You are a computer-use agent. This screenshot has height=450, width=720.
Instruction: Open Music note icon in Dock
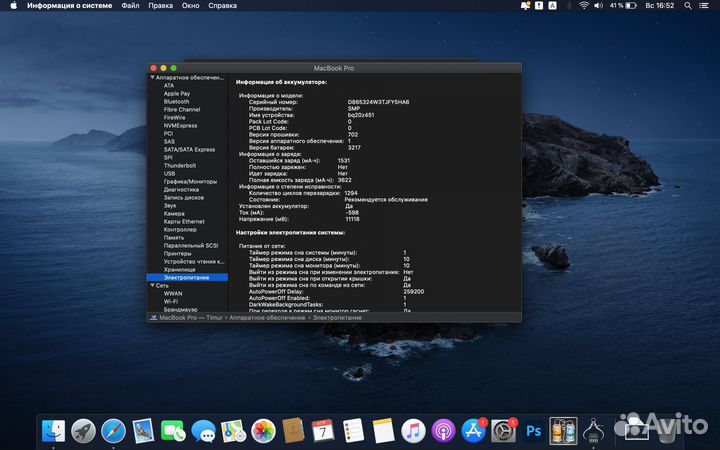[x=413, y=431]
